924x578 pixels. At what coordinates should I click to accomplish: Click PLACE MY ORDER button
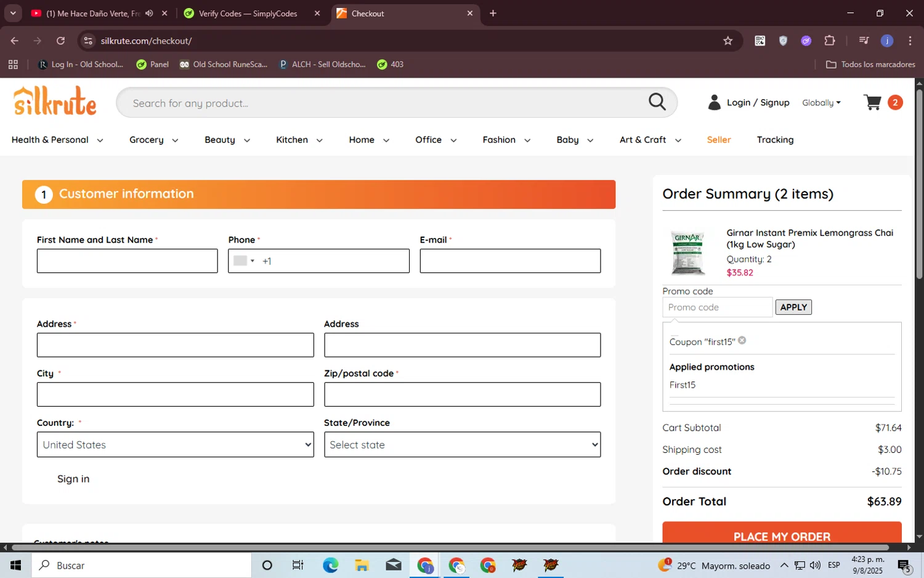click(x=782, y=534)
